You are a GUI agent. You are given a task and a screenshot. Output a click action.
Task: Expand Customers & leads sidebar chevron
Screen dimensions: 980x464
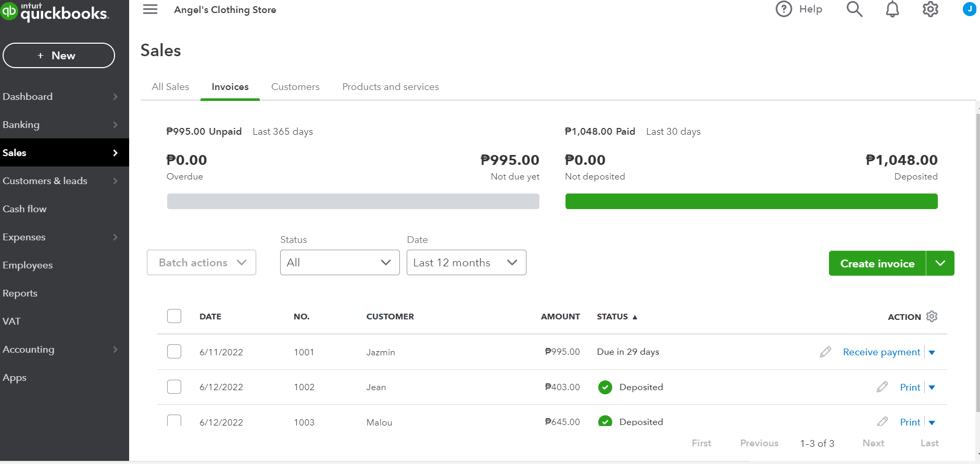pyautogui.click(x=116, y=181)
